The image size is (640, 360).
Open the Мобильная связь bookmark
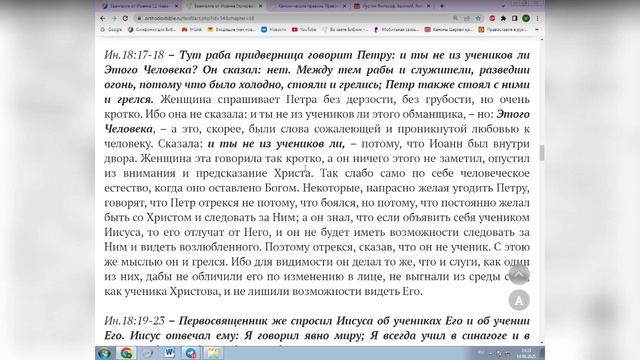pyautogui.click(x=396, y=29)
